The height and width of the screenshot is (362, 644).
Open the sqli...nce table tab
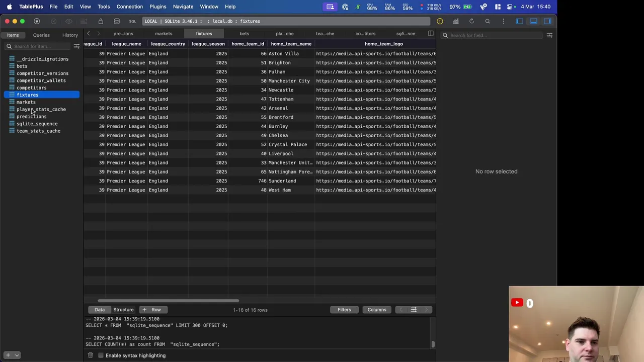click(x=406, y=34)
